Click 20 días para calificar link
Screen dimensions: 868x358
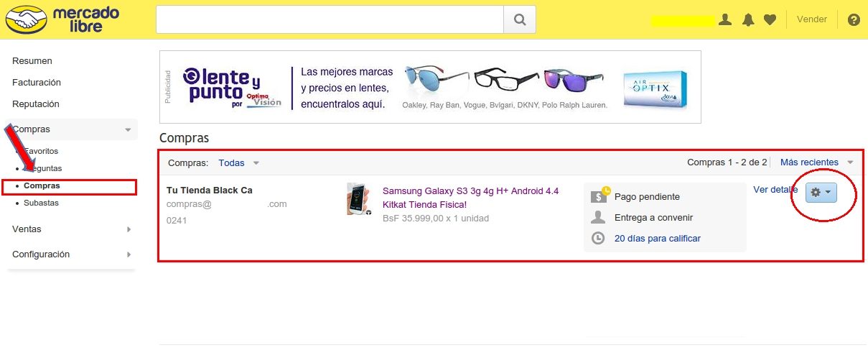658,238
